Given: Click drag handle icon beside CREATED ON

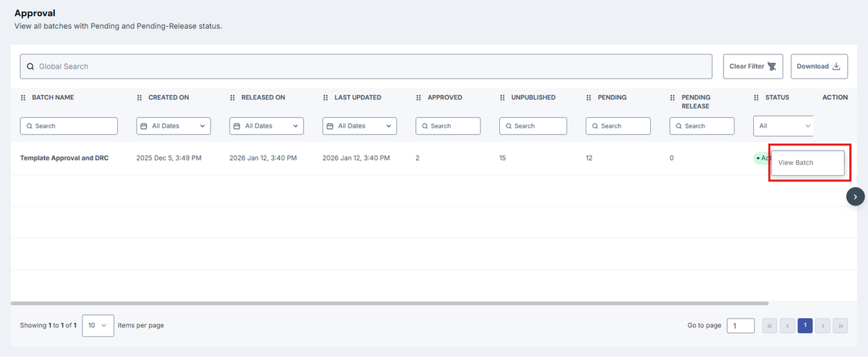Looking at the screenshot, I should (x=140, y=98).
